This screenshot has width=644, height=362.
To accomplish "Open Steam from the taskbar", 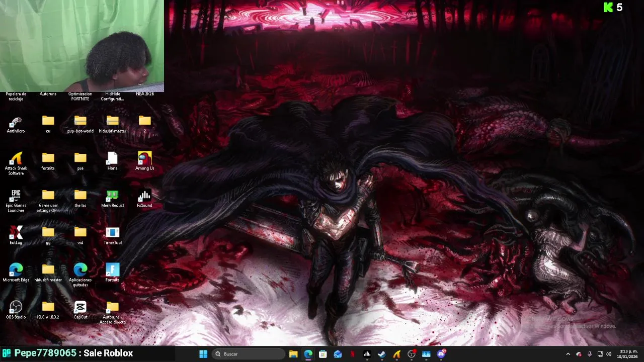I will [x=382, y=354].
